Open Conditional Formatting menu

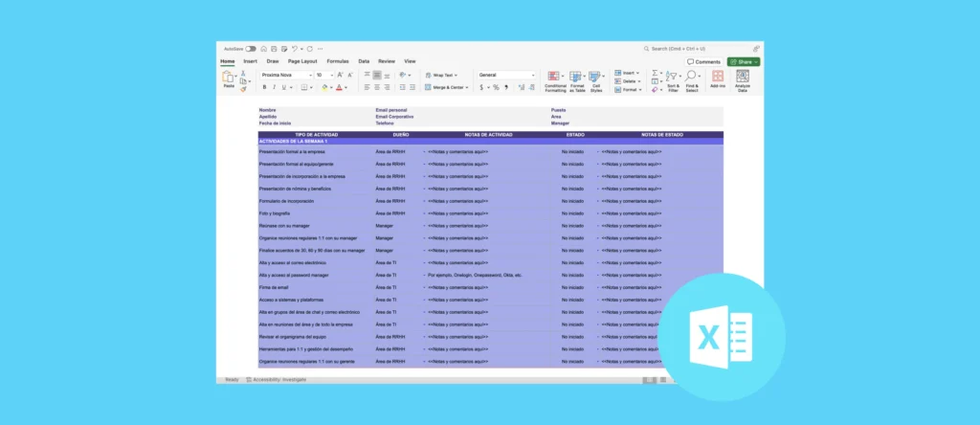tap(555, 81)
